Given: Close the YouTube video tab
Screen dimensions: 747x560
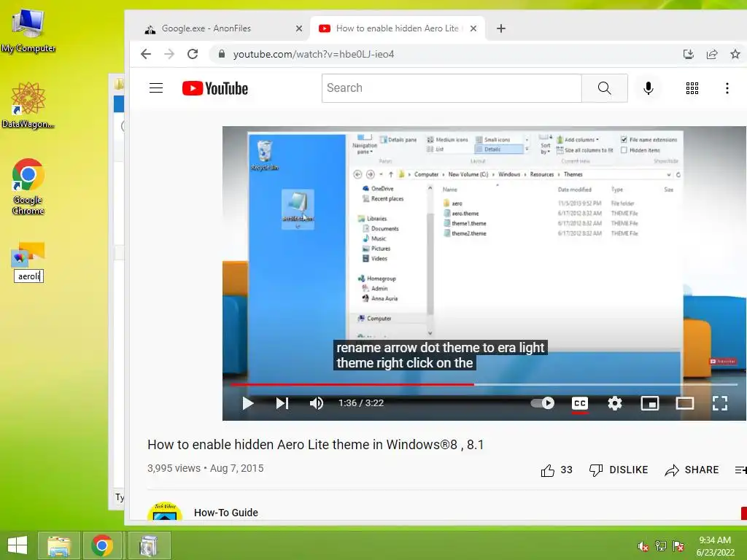Looking at the screenshot, I should tap(473, 28).
